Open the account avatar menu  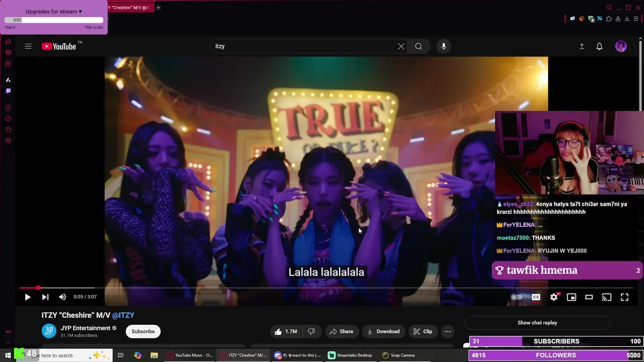click(x=621, y=46)
